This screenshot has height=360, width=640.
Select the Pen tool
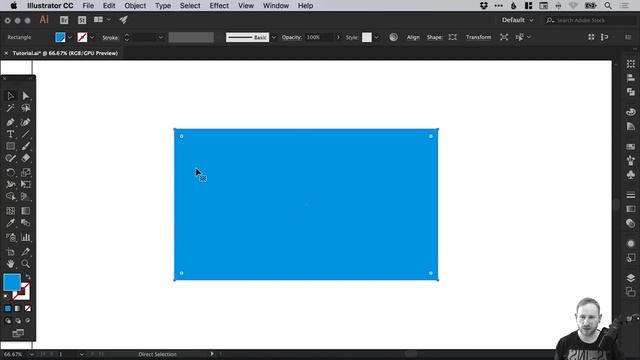pyautogui.click(x=11, y=122)
